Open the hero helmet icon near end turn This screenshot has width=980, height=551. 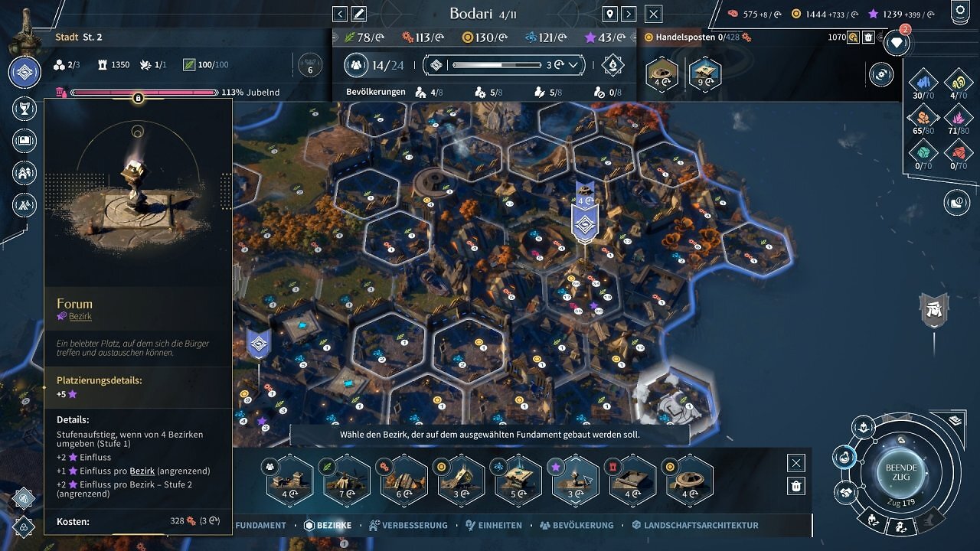[864, 427]
